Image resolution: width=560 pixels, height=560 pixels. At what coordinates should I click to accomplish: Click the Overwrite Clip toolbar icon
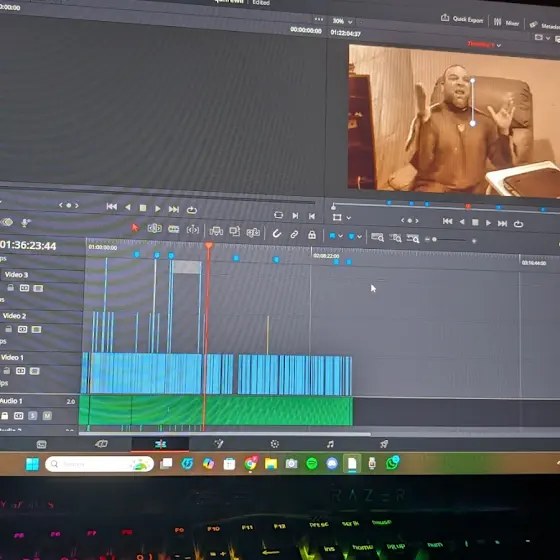pos(235,231)
